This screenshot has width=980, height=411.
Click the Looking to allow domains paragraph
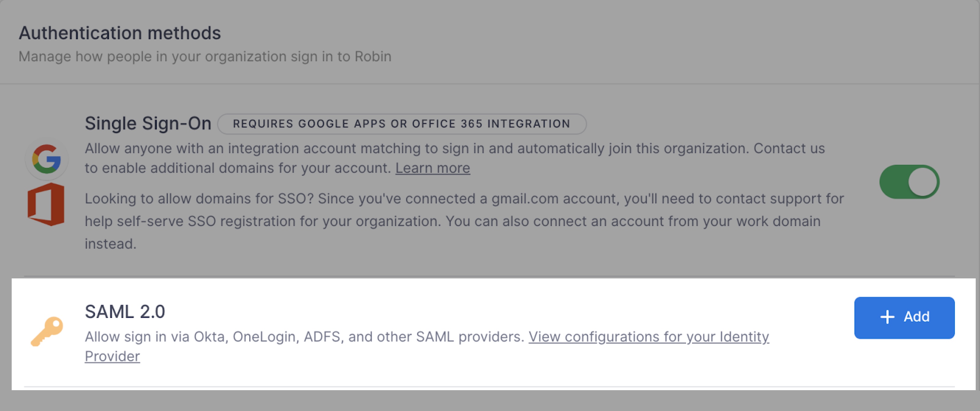tap(464, 221)
